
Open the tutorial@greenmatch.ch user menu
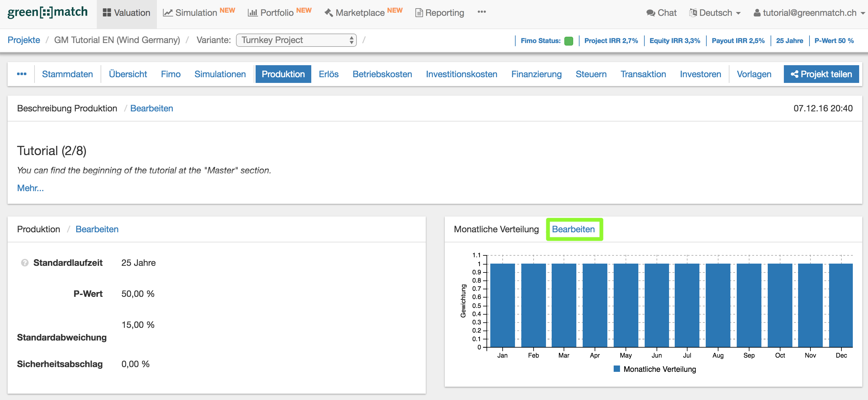809,13
